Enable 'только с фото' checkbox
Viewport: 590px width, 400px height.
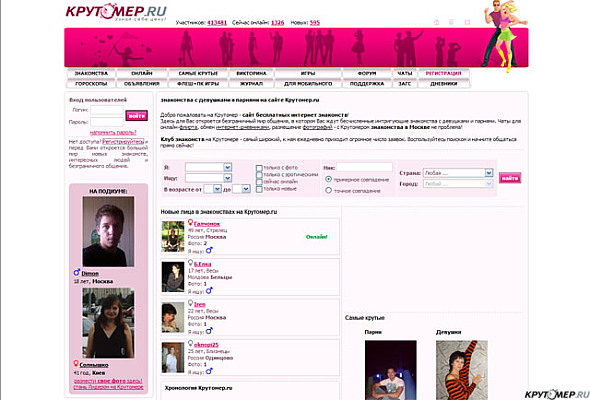(259, 168)
